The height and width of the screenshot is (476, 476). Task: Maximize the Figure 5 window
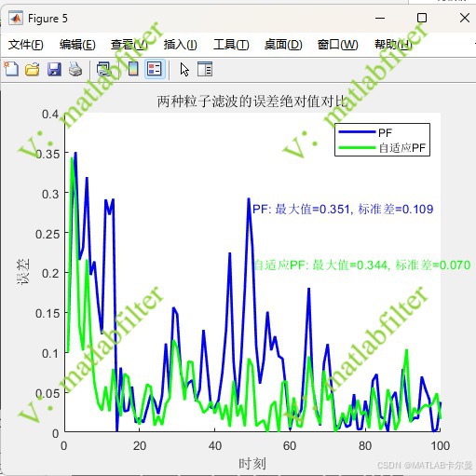[x=422, y=18]
